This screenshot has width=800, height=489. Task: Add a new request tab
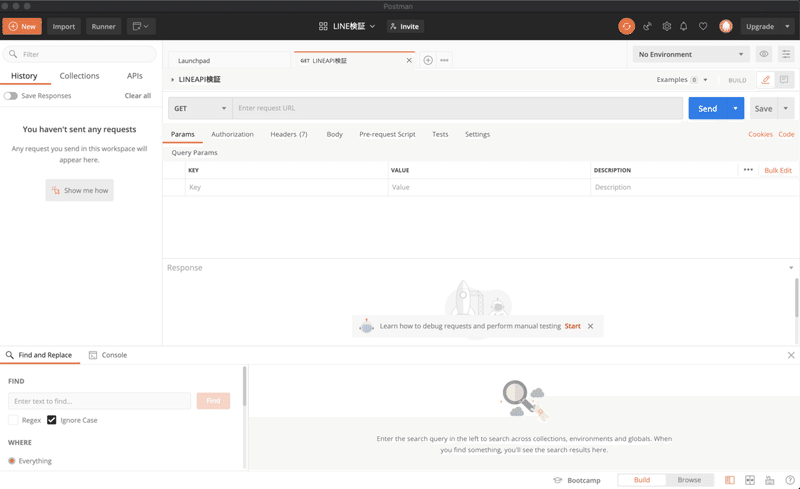point(428,60)
